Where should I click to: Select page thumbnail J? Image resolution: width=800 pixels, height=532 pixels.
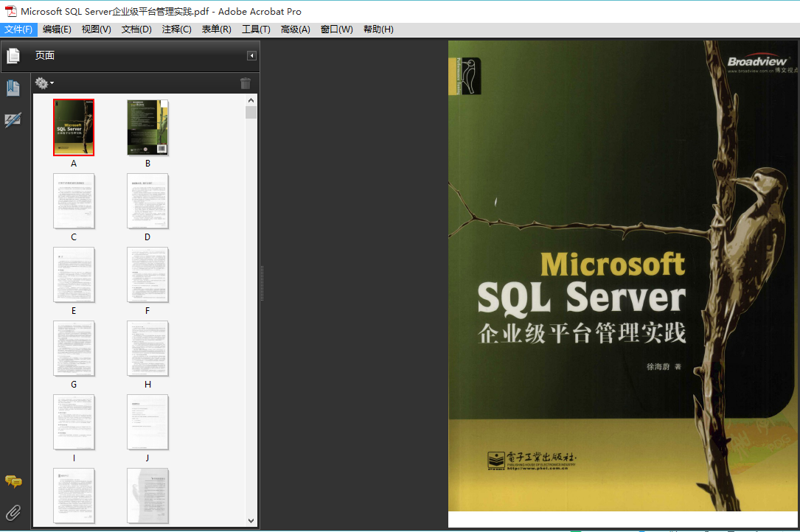coord(147,422)
